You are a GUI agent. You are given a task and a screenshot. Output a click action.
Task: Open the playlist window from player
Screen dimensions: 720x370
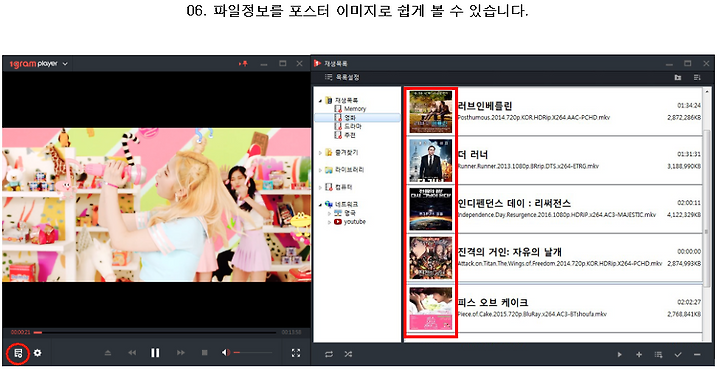[18, 353]
